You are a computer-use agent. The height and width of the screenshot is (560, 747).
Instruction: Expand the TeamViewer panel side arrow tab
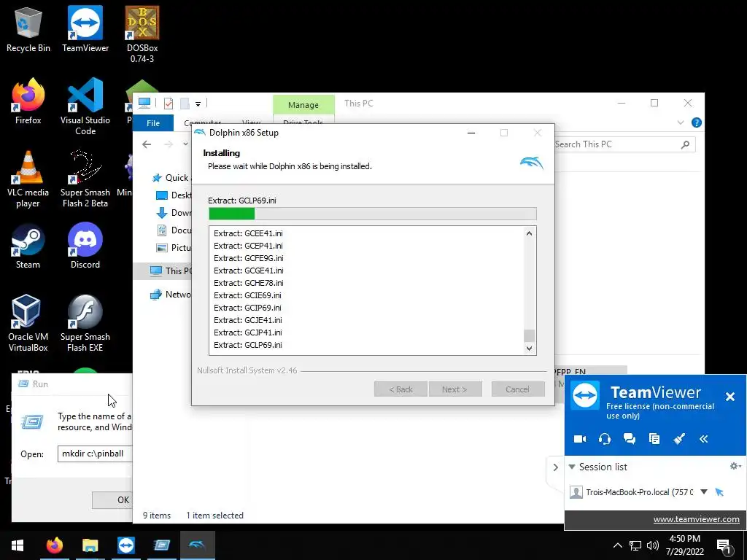tap(555, 467)
